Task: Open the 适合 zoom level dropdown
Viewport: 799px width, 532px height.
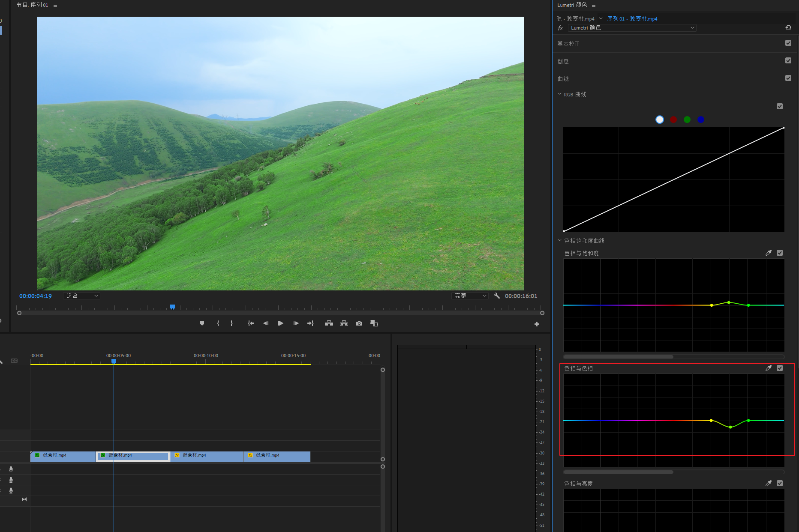Action: pos(82,296)
